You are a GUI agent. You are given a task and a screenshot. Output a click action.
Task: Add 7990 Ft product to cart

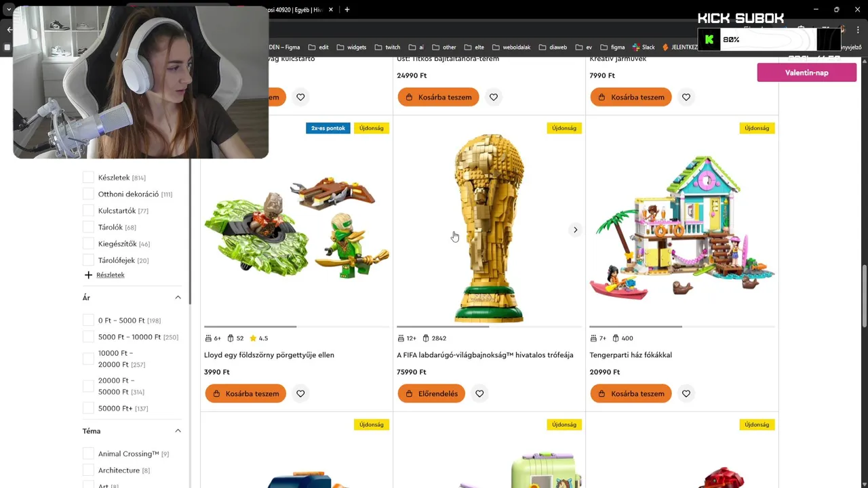click(x=631, y=97)
